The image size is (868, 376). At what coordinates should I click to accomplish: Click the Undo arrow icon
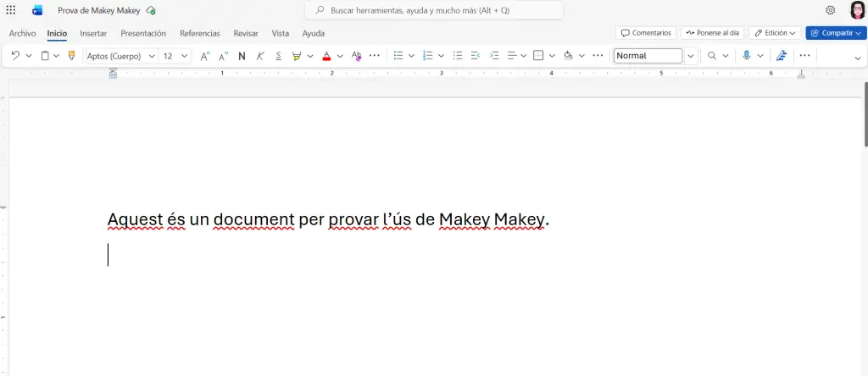(x=14, y=56)
